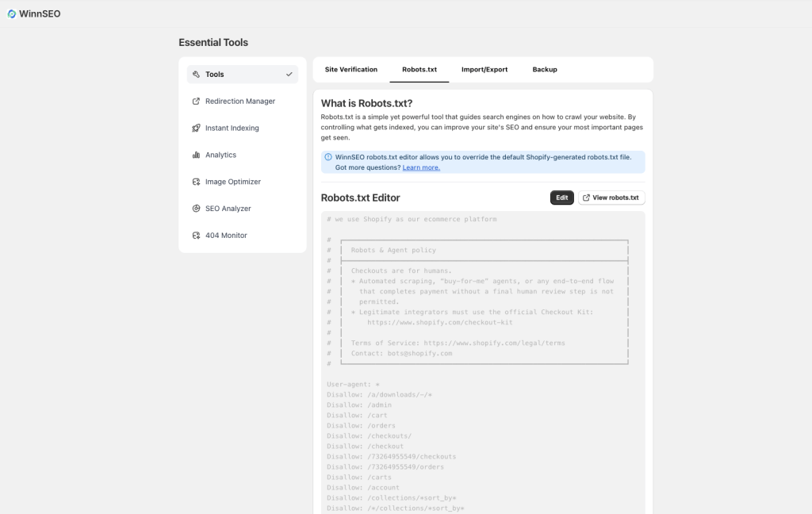Image resolution: width=812 pixels, height=514 pixels.
Task: Click the Image Optimizer icon
Action: (197, 182)
